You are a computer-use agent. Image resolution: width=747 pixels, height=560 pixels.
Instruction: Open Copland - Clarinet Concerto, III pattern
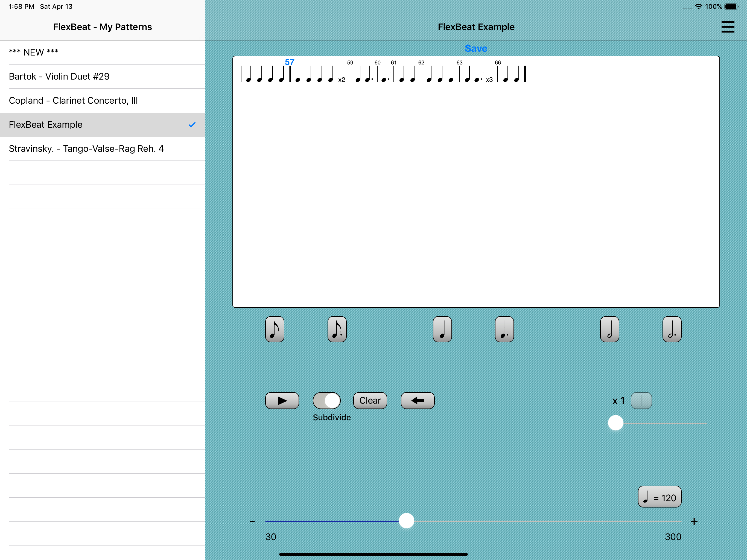click(103, 100)
